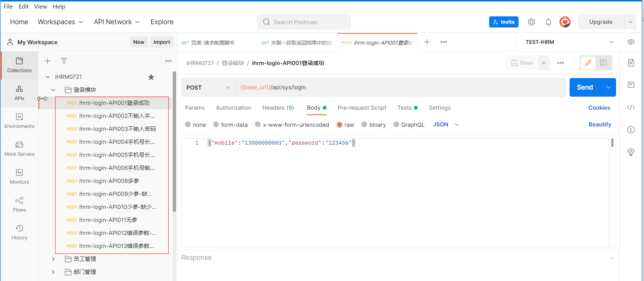Open the Save options arrow
Screen dimensions: 644x281
pos(544,63)
